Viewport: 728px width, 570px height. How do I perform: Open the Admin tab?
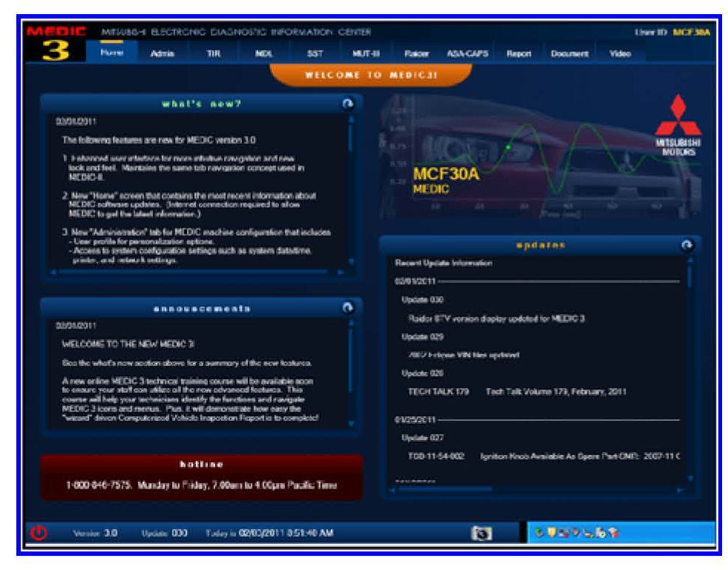(x=162, y=54)
